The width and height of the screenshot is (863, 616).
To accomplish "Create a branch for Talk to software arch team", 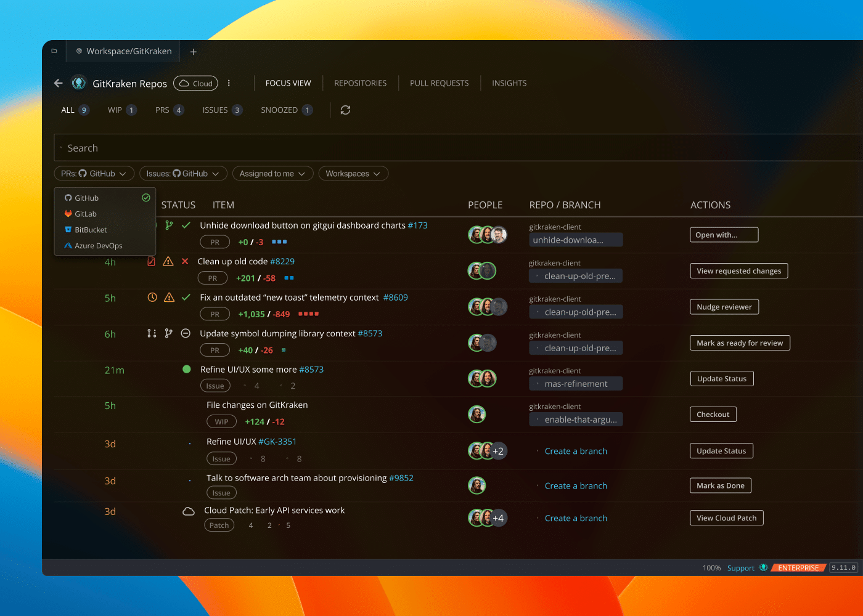I will pyautogui.click(x=576, y=485).
